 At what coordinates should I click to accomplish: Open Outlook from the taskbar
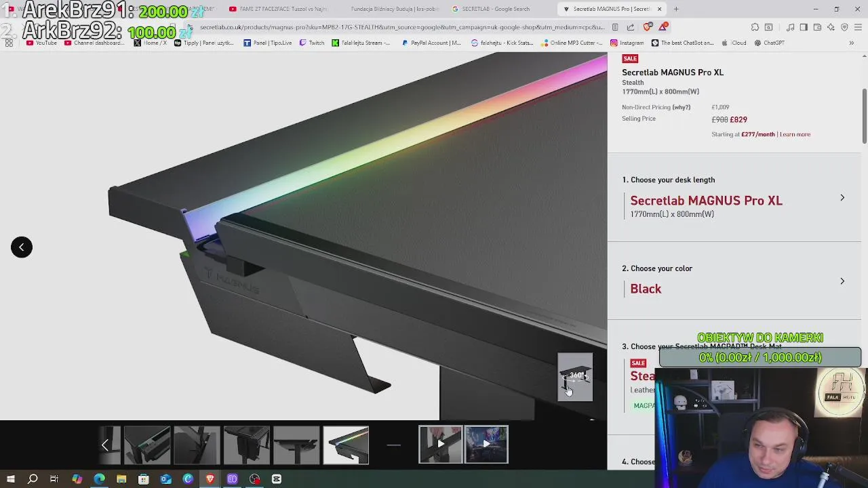coord(165,479)
